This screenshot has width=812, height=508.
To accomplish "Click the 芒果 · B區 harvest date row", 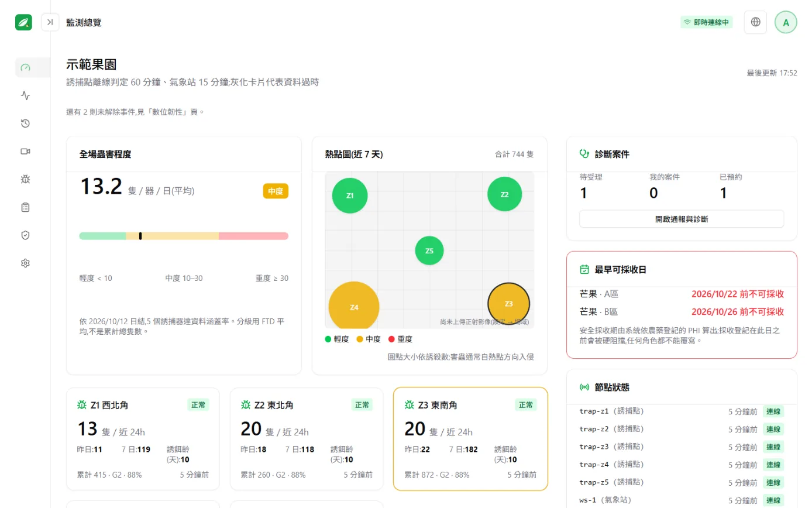I will point(682,312).
